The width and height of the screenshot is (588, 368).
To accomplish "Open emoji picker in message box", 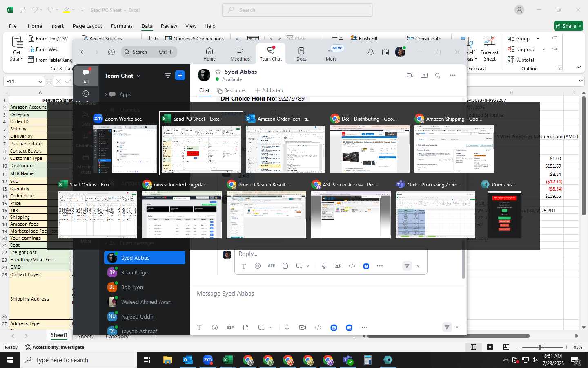I will (215, 328).
